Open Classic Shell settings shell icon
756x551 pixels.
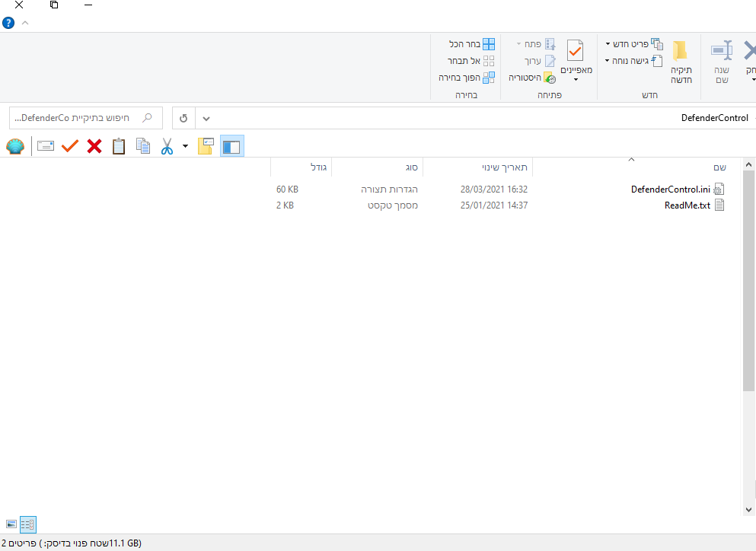[15, 146]
